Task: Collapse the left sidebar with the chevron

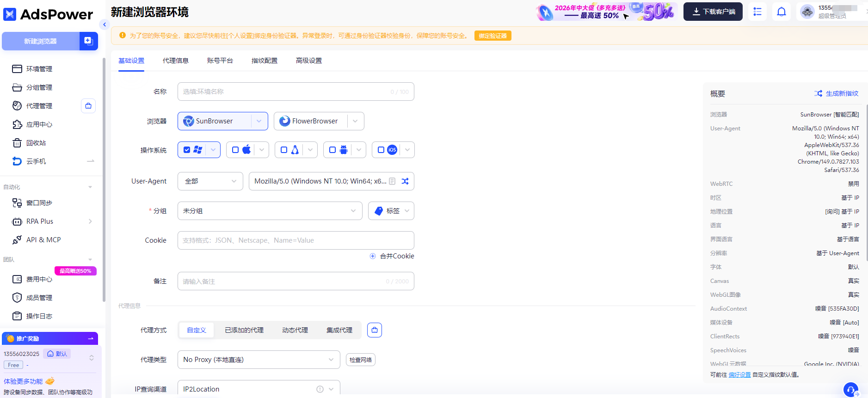Action: [105, 24]
